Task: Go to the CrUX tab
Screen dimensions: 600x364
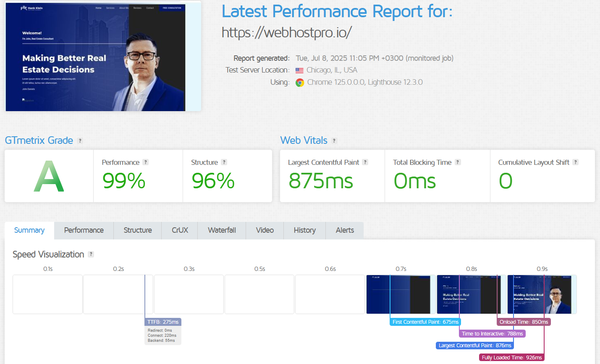Action: click(180, 230)
